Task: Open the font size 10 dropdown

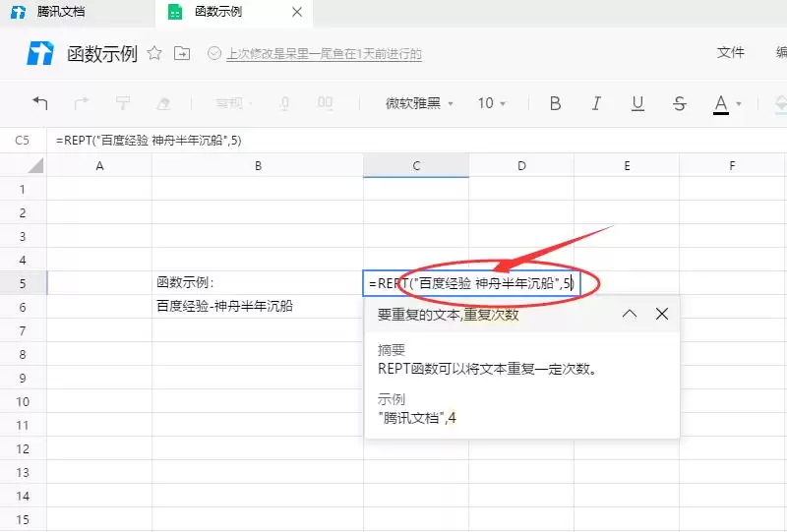Action: point(492,103)
